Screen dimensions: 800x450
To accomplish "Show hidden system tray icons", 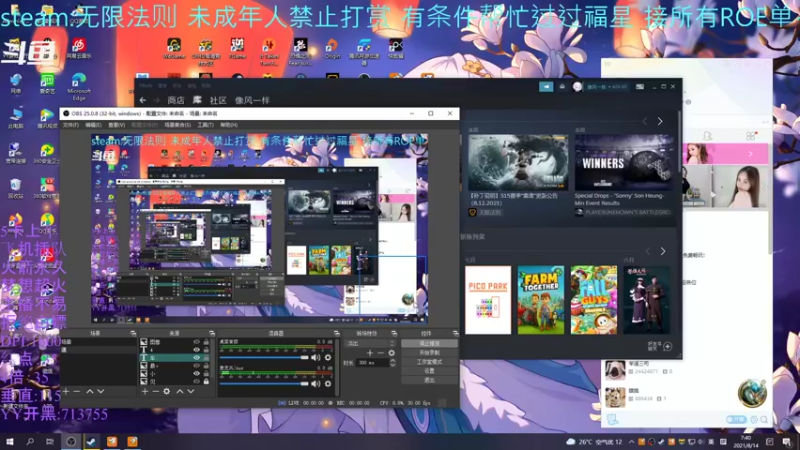I will (x=632, y=442).
